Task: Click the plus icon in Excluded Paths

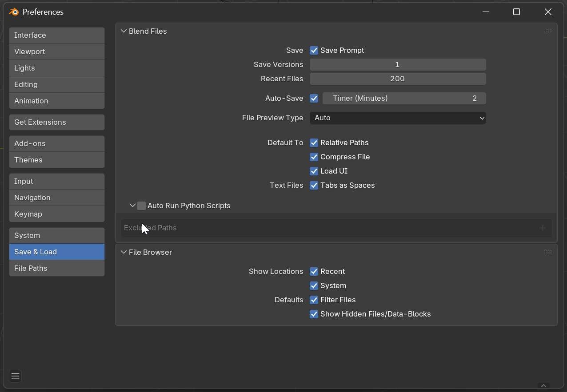Action: (543, 228)
